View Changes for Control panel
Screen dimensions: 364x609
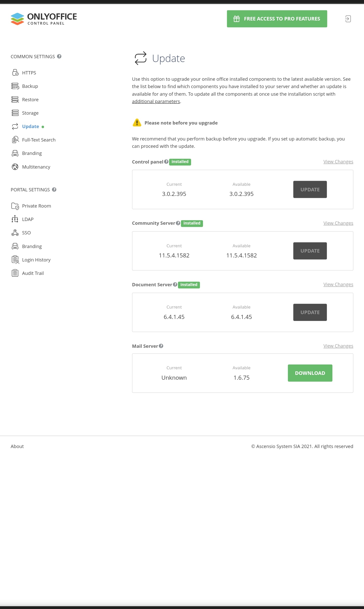tap(338, 161)
